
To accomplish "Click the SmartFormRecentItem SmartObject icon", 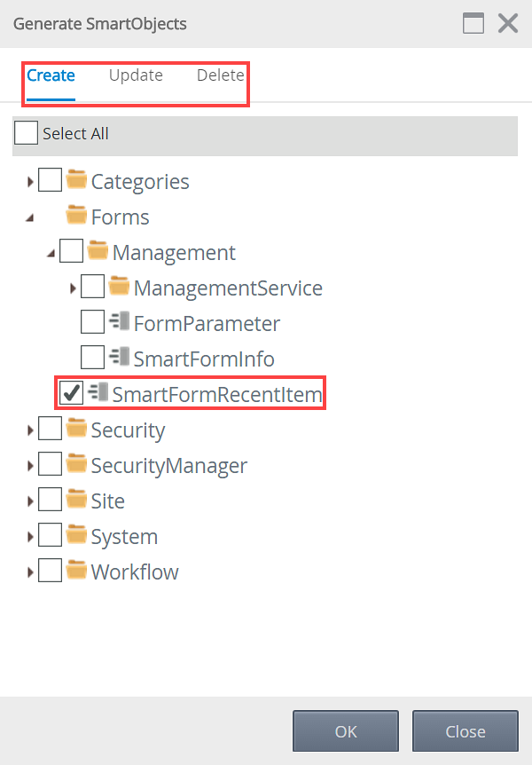I will [98, 393].
